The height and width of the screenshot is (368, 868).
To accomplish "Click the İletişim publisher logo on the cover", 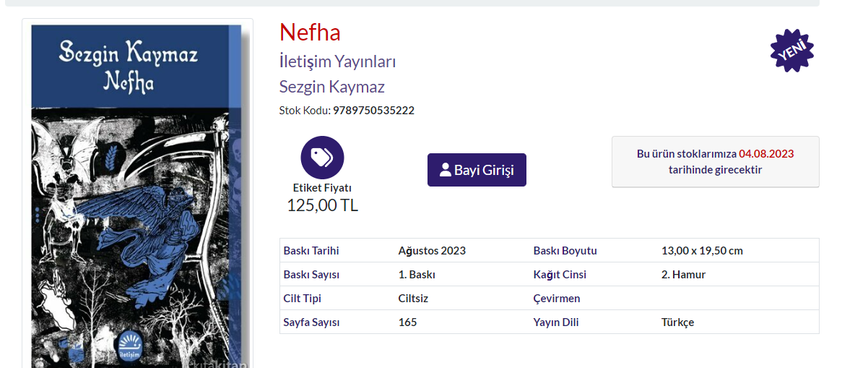I will 131,346.
